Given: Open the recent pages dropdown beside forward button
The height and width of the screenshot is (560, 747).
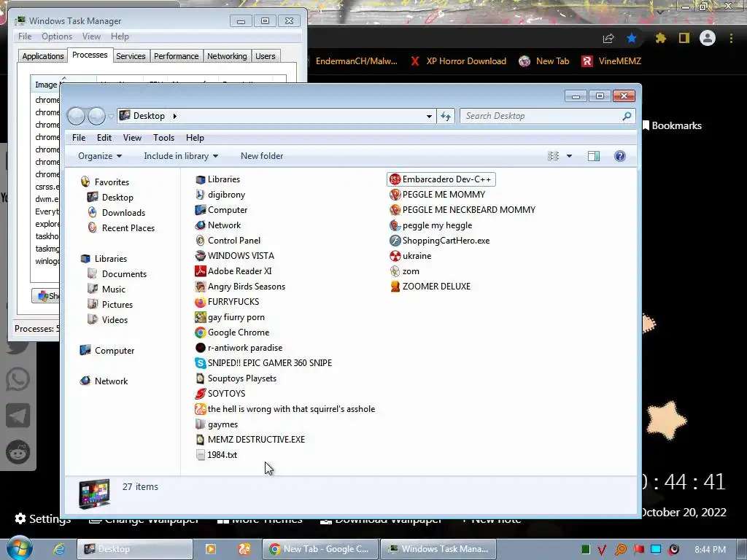Looking at the screenshot, I should [x=111, y=116].
